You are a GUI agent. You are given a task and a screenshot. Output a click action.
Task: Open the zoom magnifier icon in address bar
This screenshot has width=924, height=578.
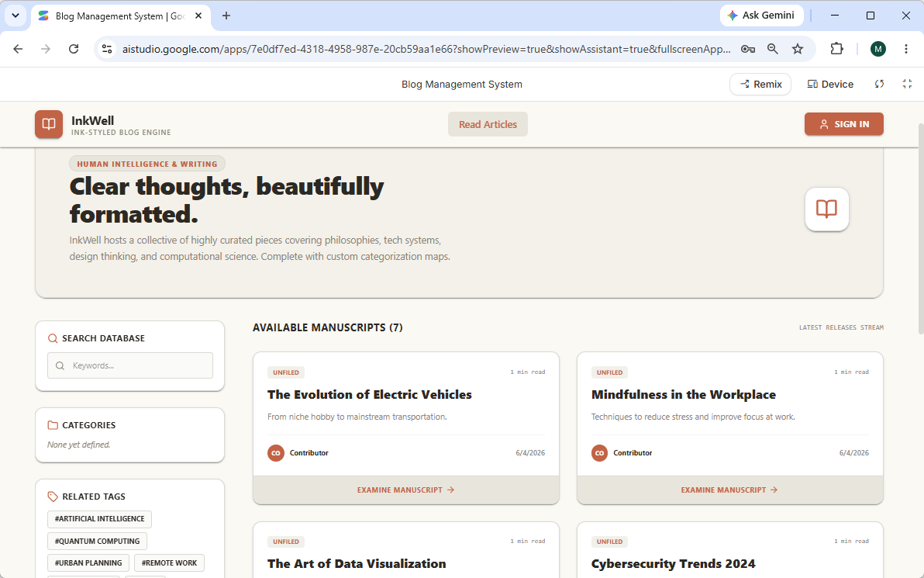tap(773, 49)
